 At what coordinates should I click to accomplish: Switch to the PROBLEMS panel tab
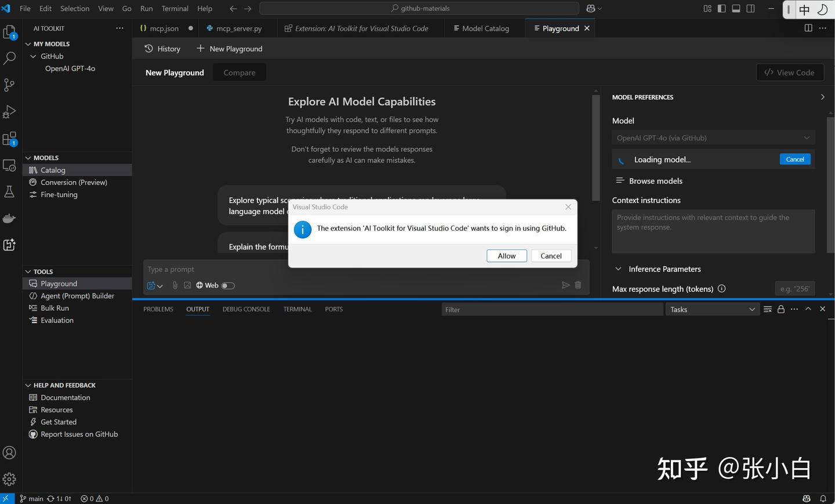pos(158,309)
